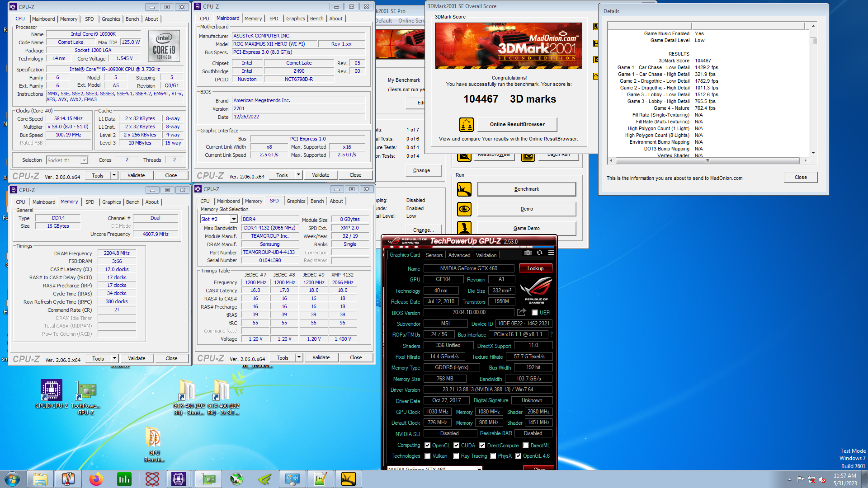Viewport: 868px width, 488px height.
Task: Toggle the CUDA checkbox
Action: tap(456, 446)
